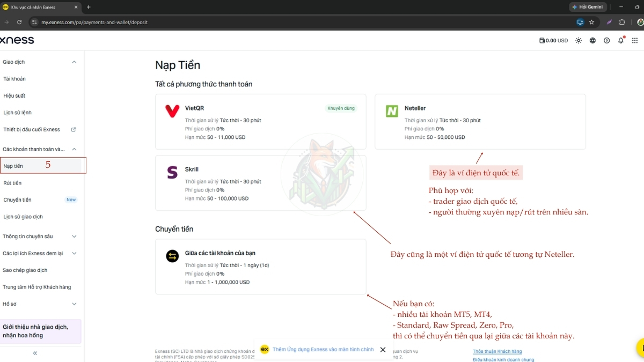Select the VietQR red logo

pyautogui.click(x=172, y=111)
